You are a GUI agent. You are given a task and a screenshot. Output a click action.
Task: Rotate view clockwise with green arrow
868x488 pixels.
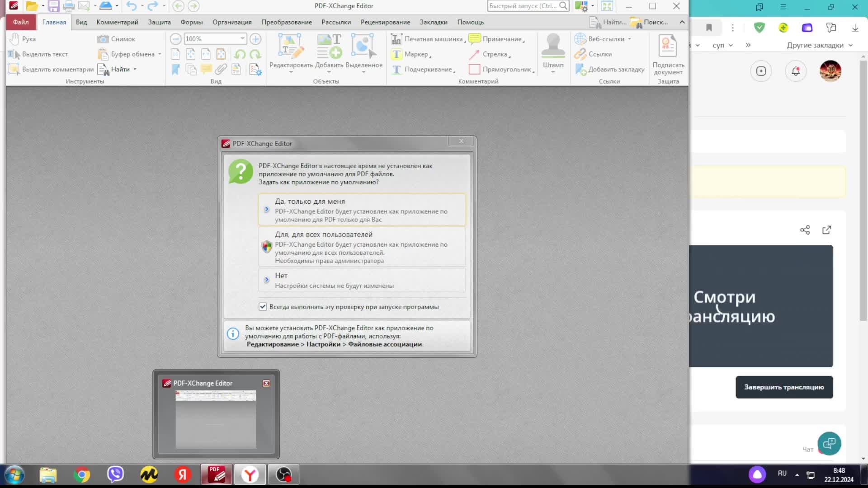(255, 54)
